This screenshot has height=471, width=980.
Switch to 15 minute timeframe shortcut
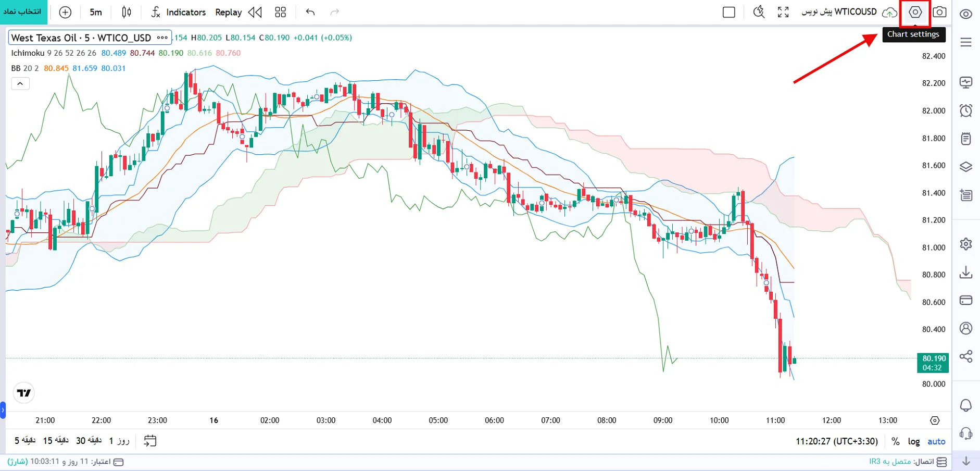click(x=56, y=441)
